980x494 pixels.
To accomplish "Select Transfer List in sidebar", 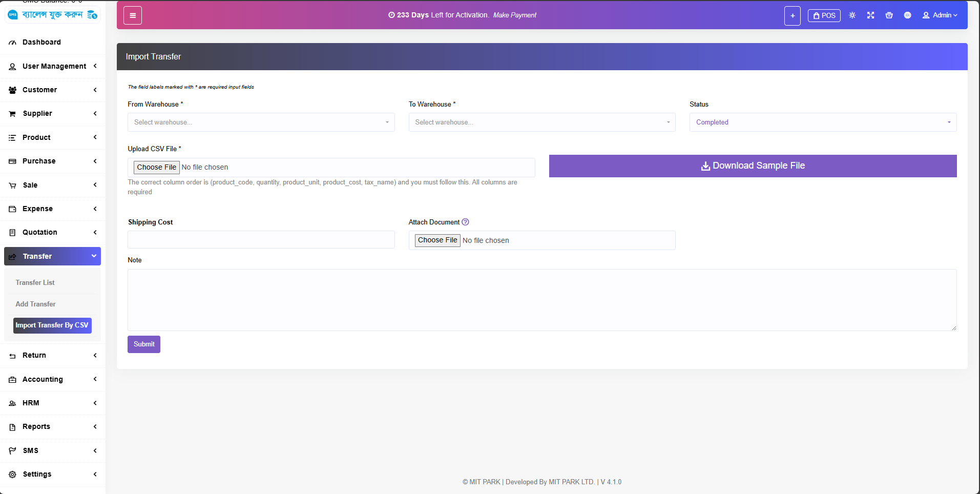I will click(35, 283).
